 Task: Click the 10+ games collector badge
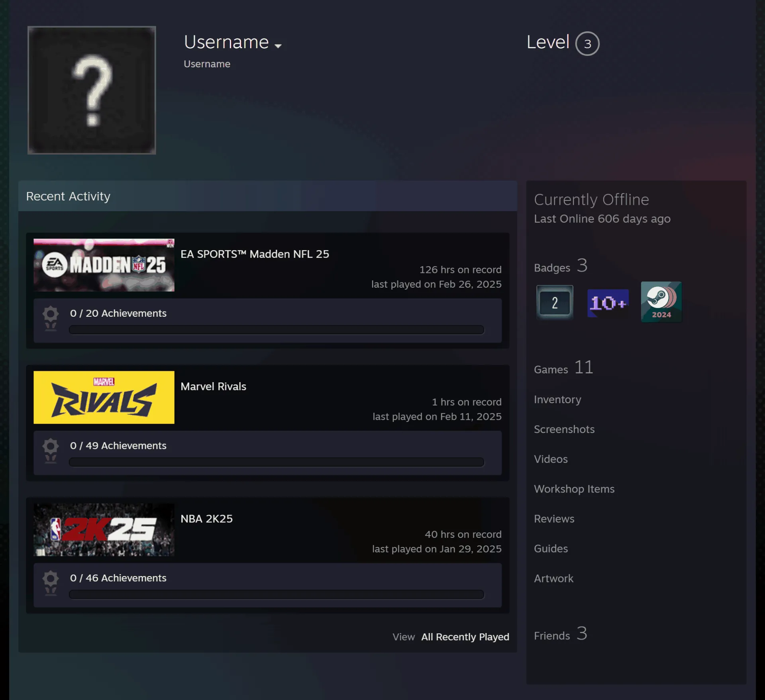click(608, 303)
